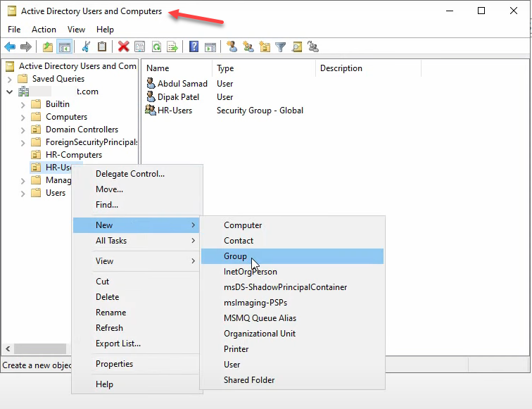532x409 pixels.
Task: Click the HR-Users group icon in list
Action: 151,110
